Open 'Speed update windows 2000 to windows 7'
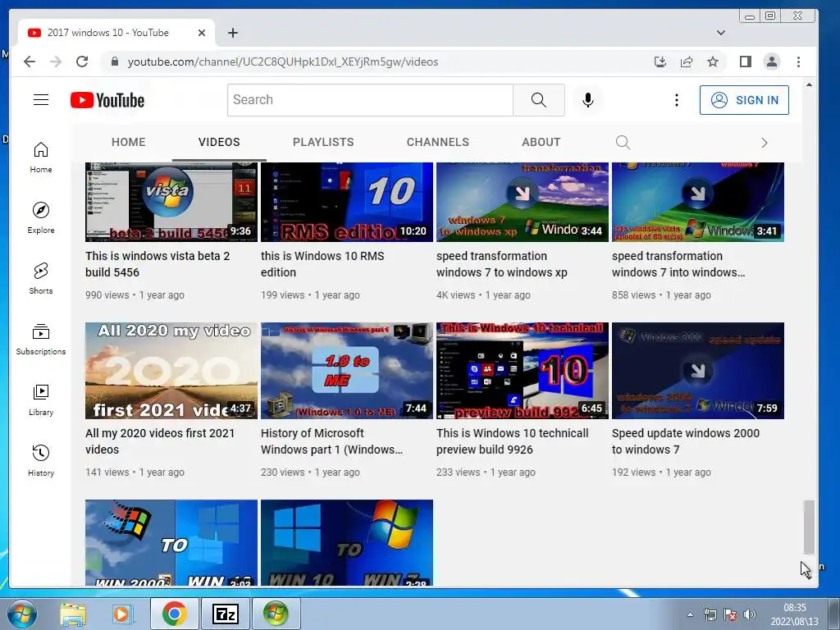 (686, 441)
